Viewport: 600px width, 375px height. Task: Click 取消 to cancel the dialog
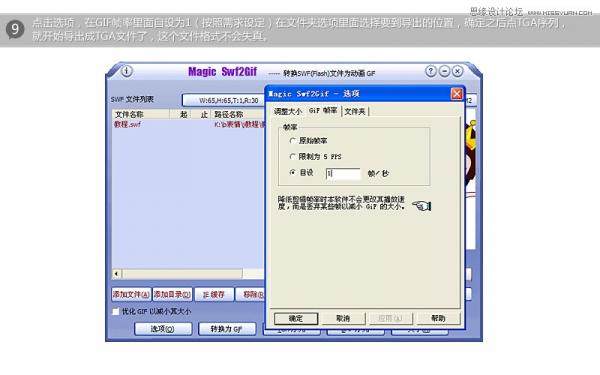point(343,318)
